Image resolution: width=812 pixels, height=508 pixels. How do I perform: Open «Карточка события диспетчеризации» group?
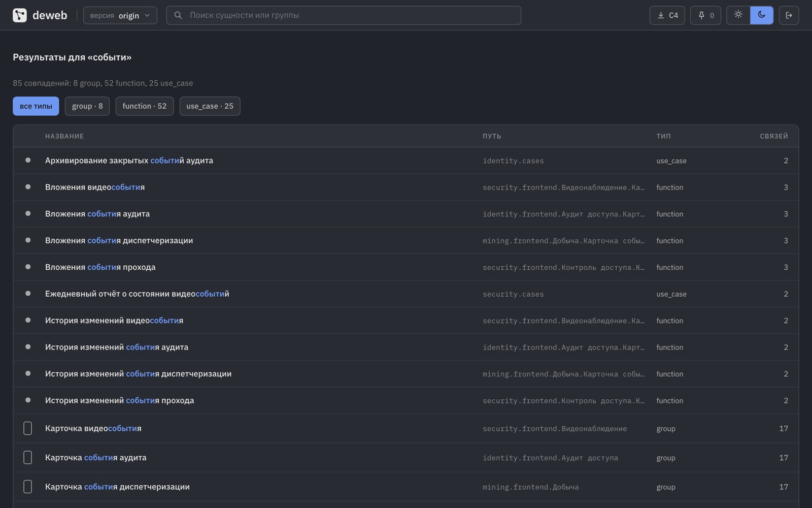[x=117, y=487]
